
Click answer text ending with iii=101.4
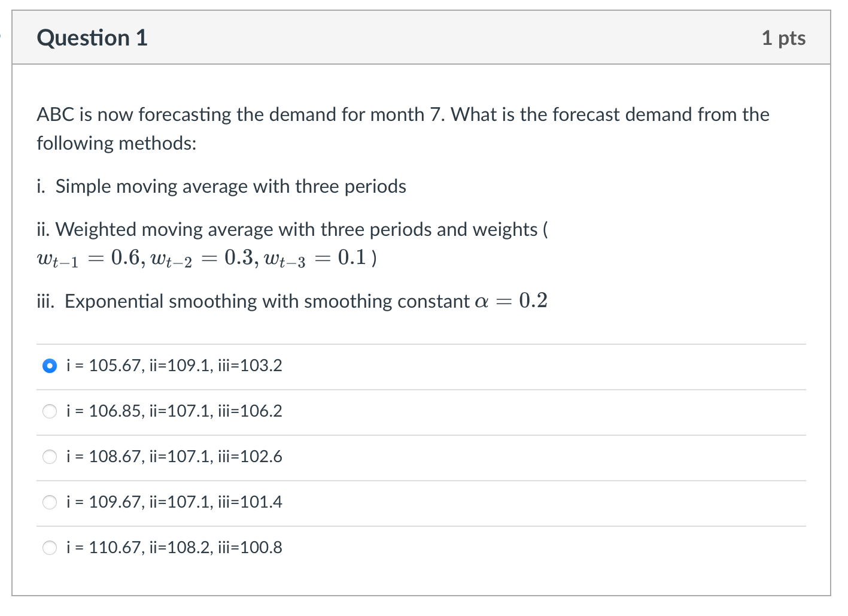(174, 502)
